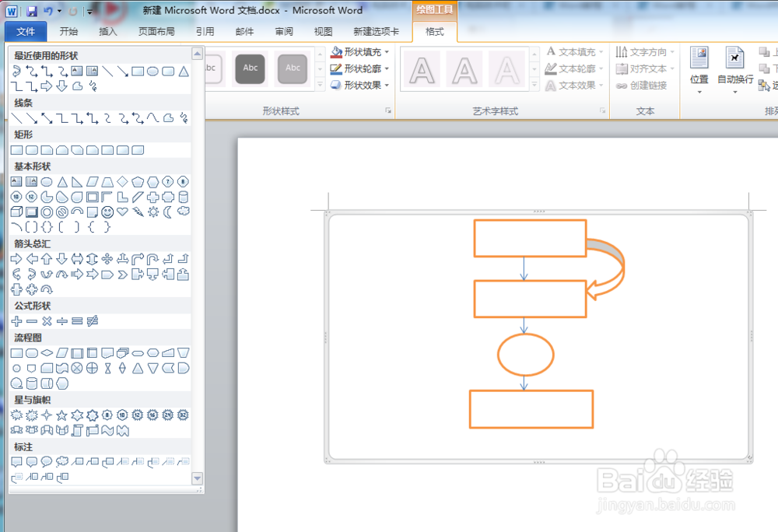Select the lightning bolt shape
The height and width of the screenshot is (532, 778).
[x=138, y=212]
